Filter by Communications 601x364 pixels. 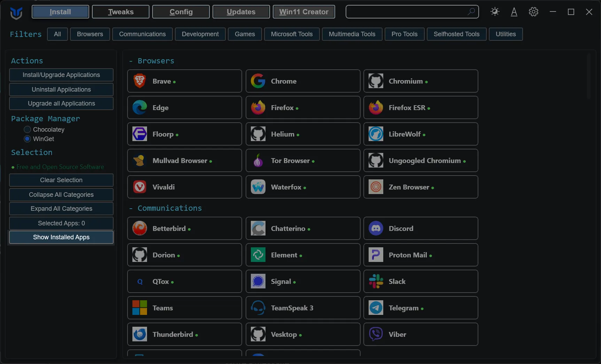coord(142,34)
